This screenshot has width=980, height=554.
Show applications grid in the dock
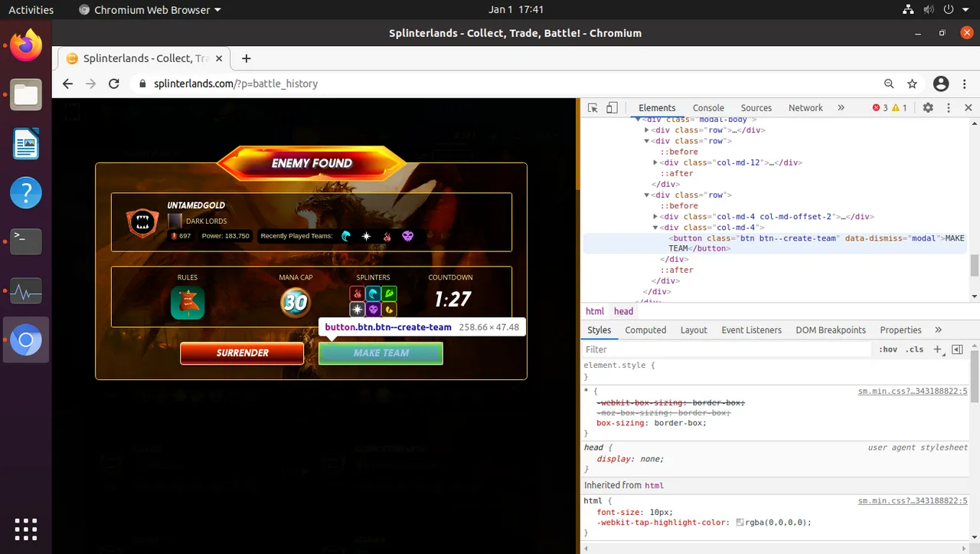[x=25, y=529]
